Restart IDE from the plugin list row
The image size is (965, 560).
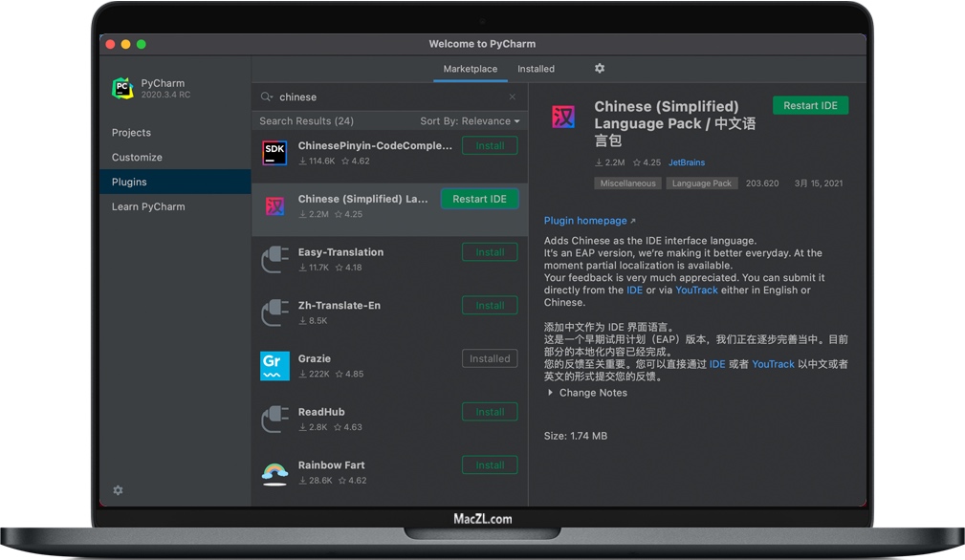coord(479,199)
